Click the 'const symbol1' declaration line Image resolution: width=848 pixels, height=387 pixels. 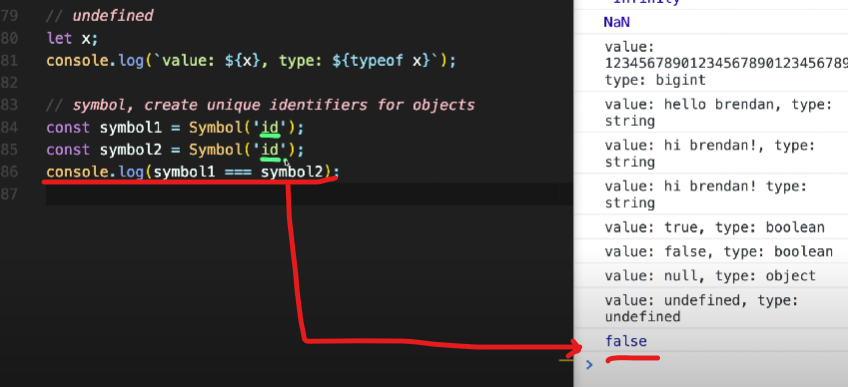[x=176, y=128]
